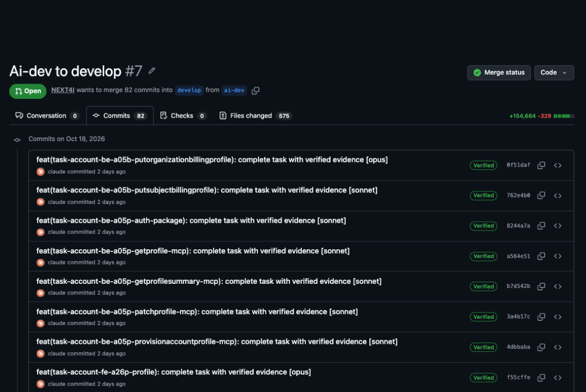Show Verified badge details for 0f51daf
586x392 pixels.
pos(483,165)
